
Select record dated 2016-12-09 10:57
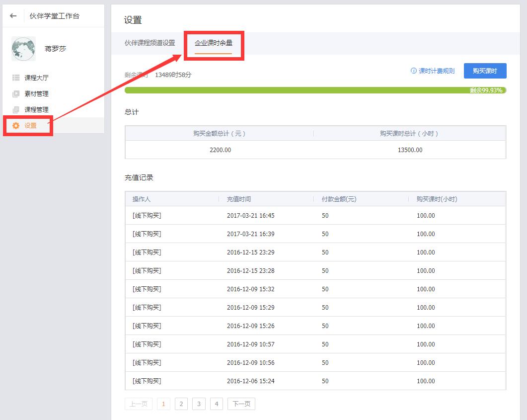point(315,344)
